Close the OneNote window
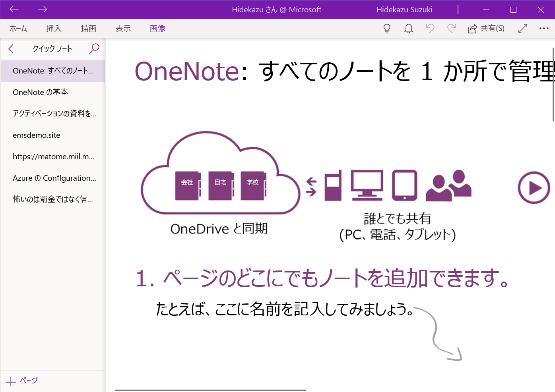Image resolution: width=555 pixels, height=392 pixels. [541, 10]
